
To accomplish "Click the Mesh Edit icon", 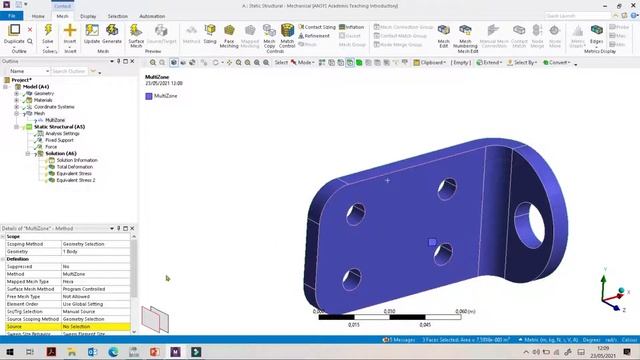I will click(444, 30).
